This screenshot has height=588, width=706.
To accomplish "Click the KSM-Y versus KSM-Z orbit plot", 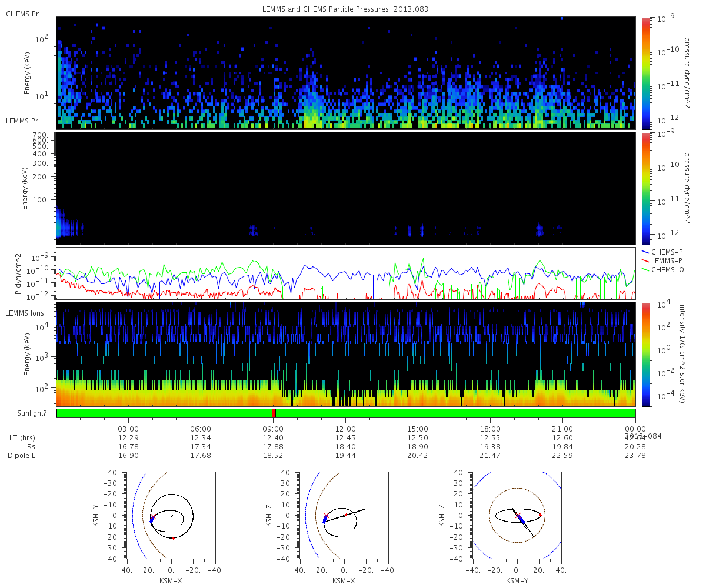I will click(517, 515).
